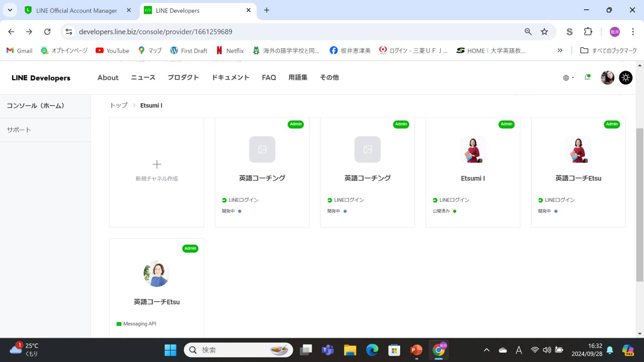The image size is (644, 362).
Task: Open Microsoft Edge from the taskbar
Action: 372,350
